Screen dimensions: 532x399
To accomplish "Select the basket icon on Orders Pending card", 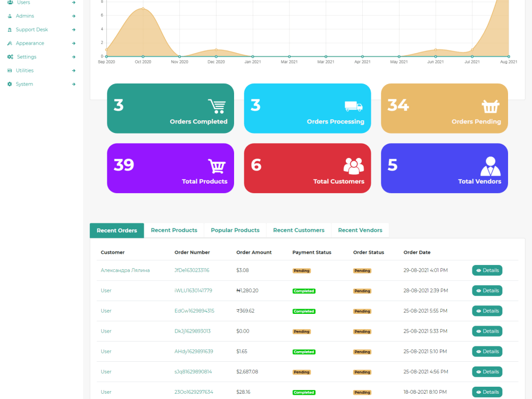I will tap(490, 105).
